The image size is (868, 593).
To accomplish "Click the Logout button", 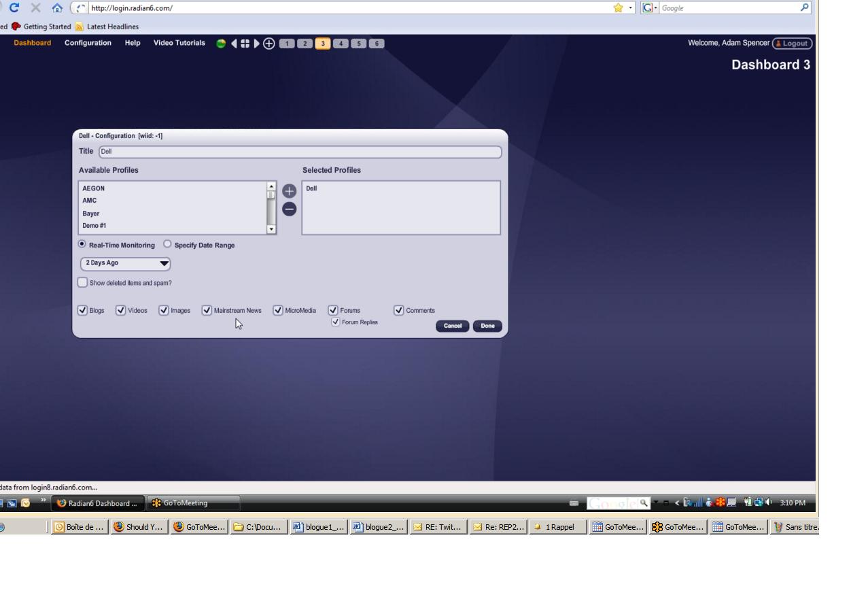I will click(792, 44).
